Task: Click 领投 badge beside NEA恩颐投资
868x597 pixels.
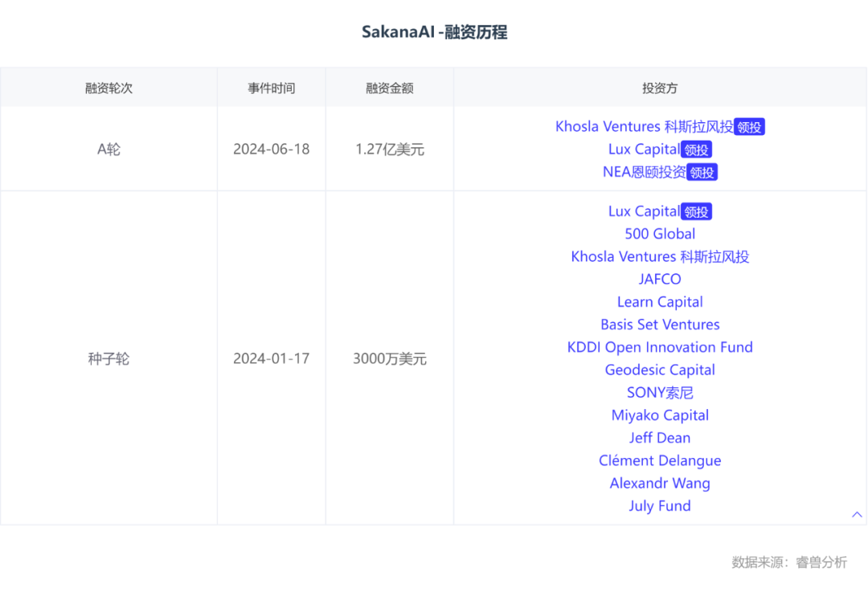Action: pyautogui.click(x=702, y=172)
